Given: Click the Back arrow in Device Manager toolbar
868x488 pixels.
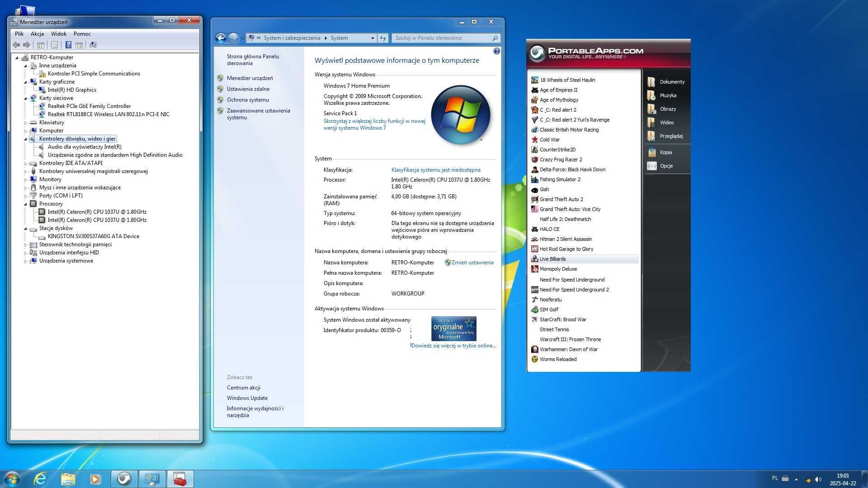Looking at the screenshot, I should coord(16,45).
